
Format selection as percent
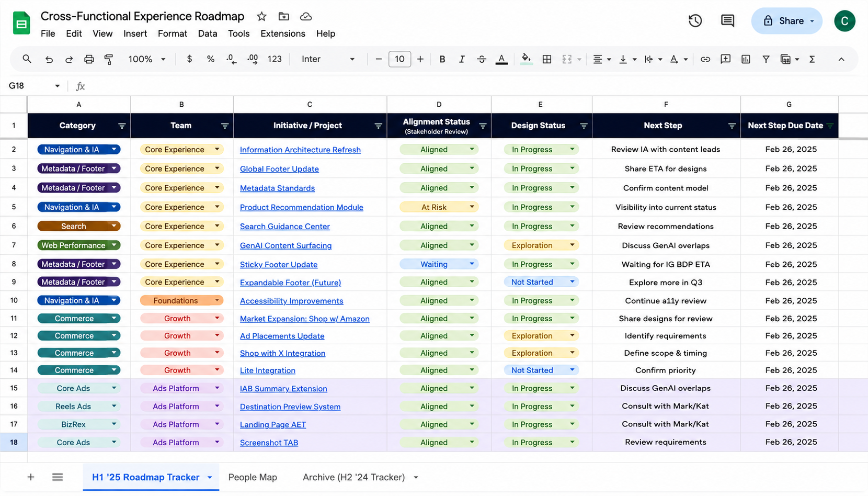[x=211, y=59]
